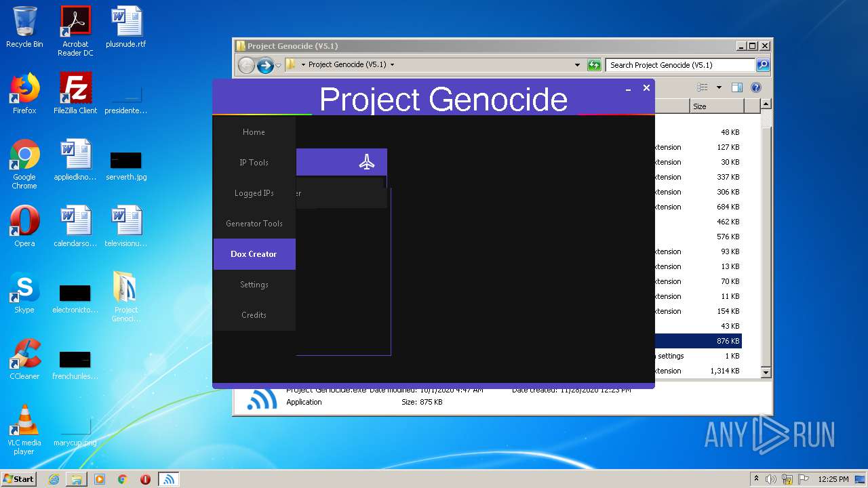Screen dimensions: 868x488
Task: Click the file list scrollbar up arrow
Action: tap(766, 104)
